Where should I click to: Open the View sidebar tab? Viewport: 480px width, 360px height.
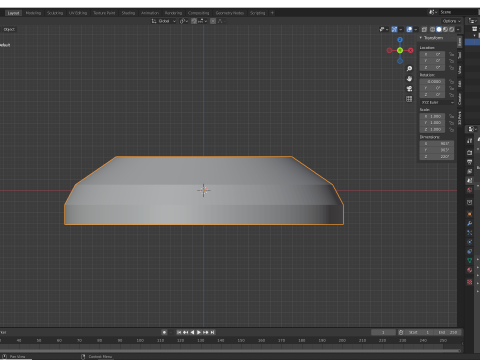point(460,70)
